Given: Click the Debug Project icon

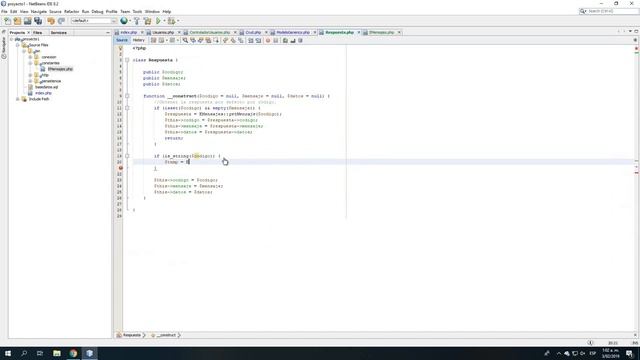Looking at the screenshot, I should pos(171,21).
